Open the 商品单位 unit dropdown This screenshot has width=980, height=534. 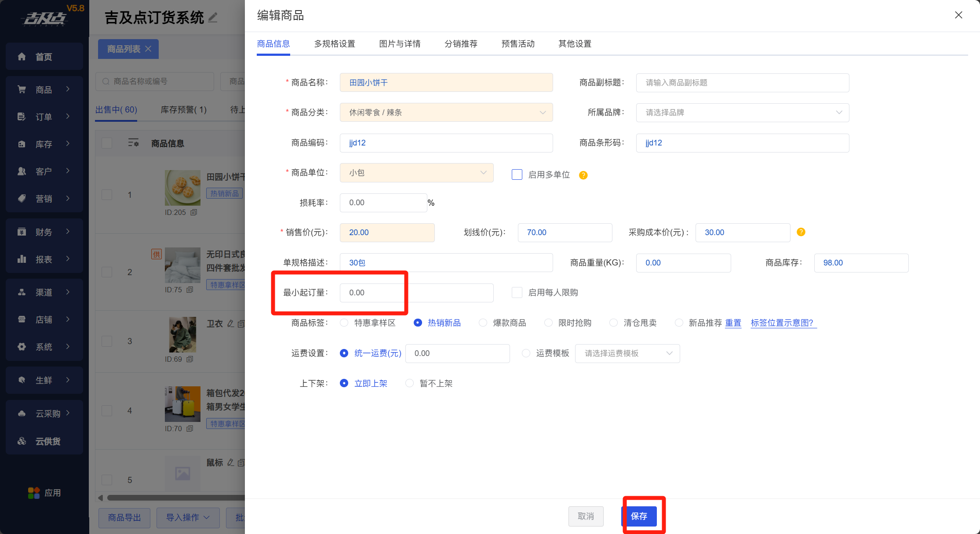[x=416, y=173]
